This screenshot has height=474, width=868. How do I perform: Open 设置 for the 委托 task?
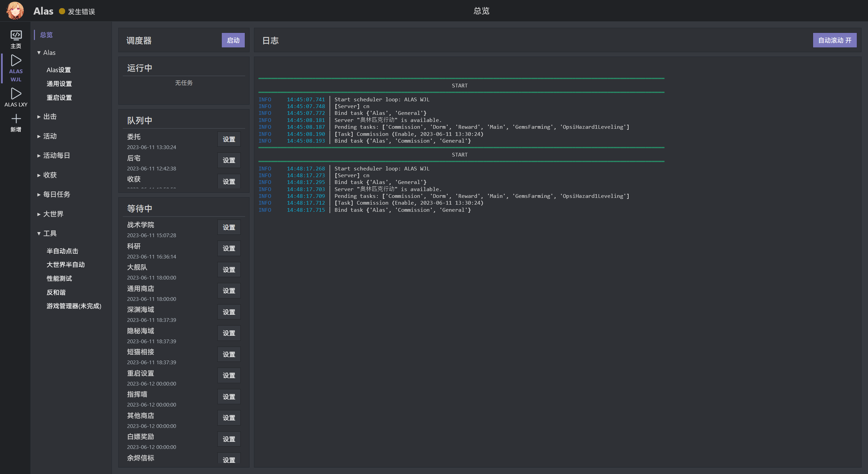tap(229, 139)
